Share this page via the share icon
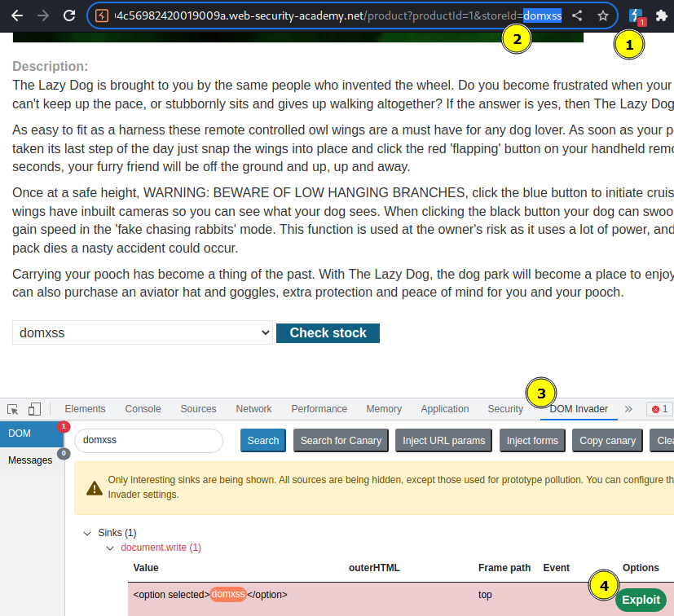 [x=577, y=16]
